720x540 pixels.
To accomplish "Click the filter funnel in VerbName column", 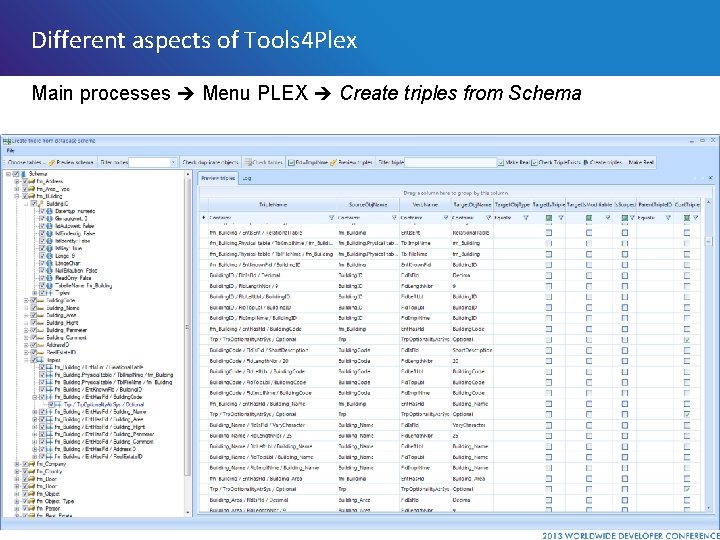I will point(445,218).
